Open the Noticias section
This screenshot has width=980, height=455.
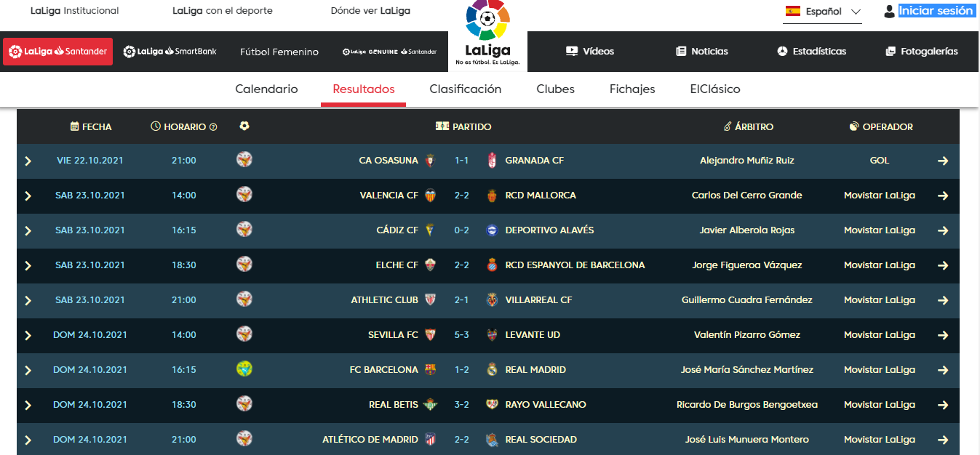[x=702, y=52]
